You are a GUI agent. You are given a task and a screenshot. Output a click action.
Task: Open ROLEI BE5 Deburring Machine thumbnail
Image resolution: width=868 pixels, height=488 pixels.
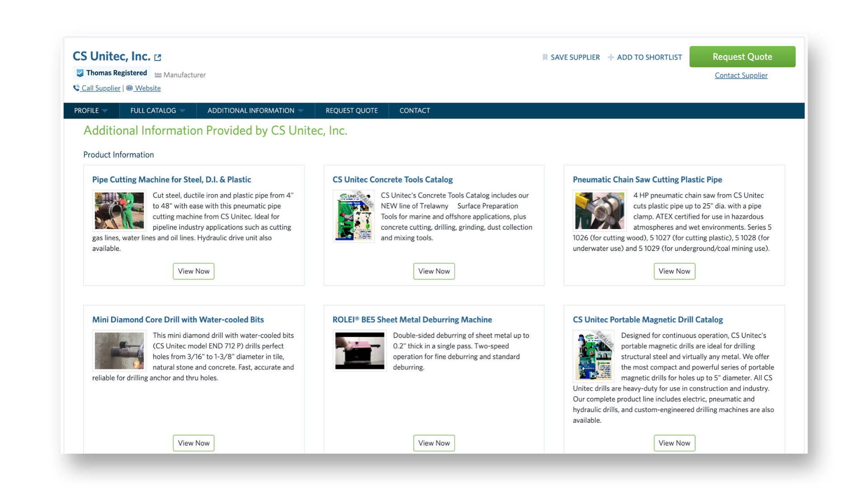click(359, 351)
